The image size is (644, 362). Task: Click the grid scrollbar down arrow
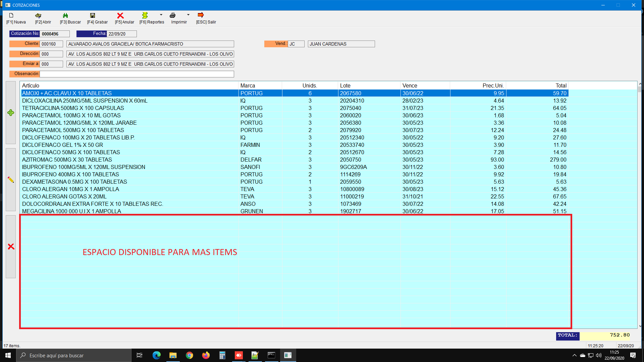640,326
